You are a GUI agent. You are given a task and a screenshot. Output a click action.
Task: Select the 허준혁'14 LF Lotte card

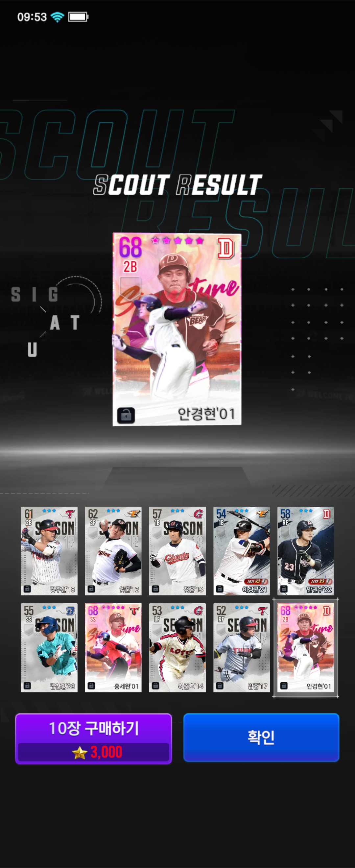(x=177, y=648)
